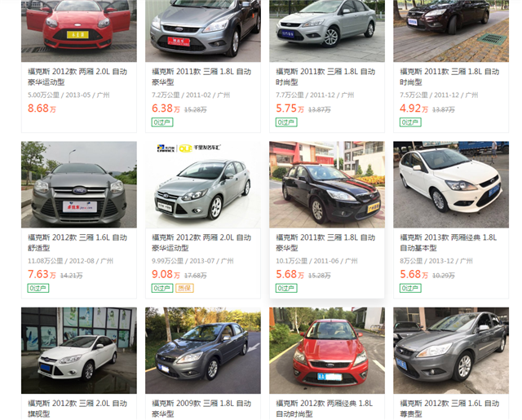Viewport: 522px width, 420px height.
Task: Open the 福克斯 2009款 三厢 1.8L 豪华型 title
Action: click(x=201, y=409)
